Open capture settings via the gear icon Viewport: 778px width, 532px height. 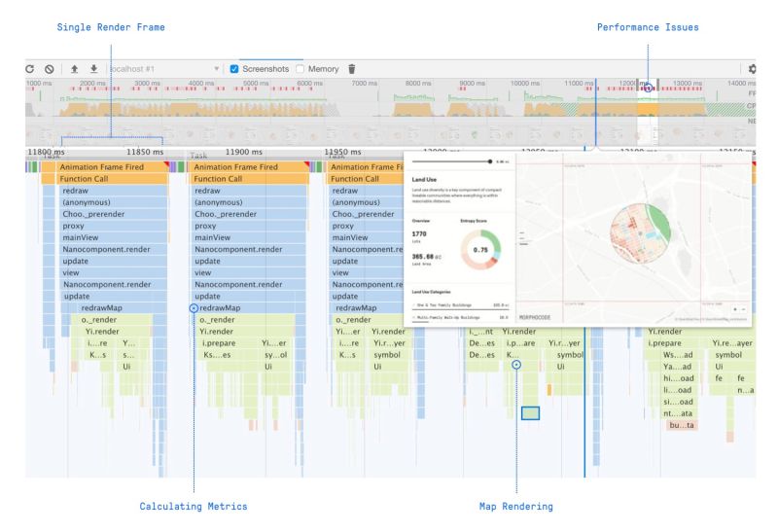tap(752, 69)
